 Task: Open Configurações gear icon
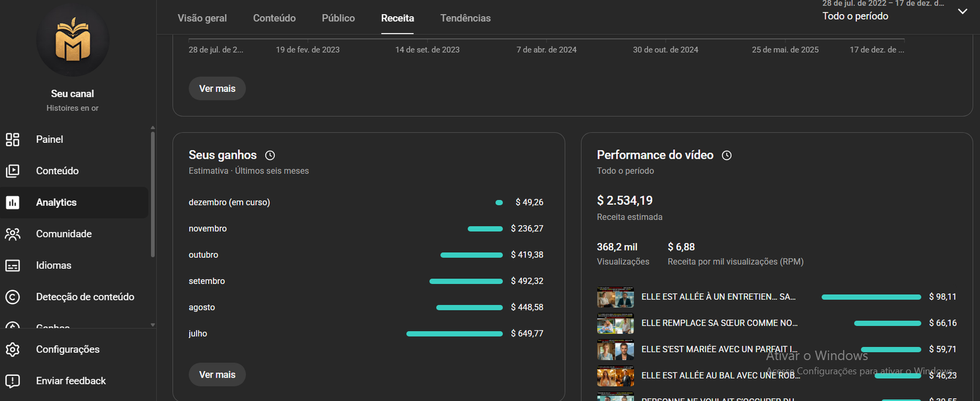(x=12, y=349)
